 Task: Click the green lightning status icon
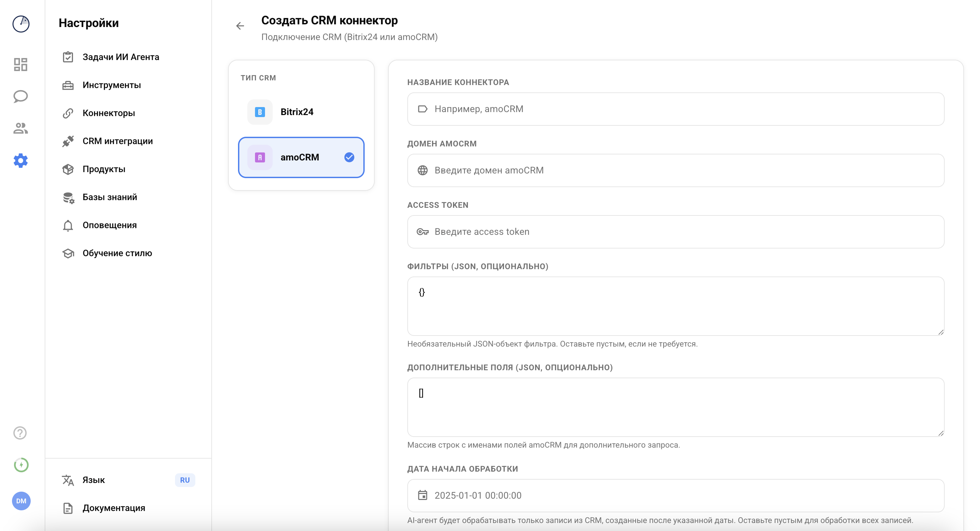click(x=21, y=464)
